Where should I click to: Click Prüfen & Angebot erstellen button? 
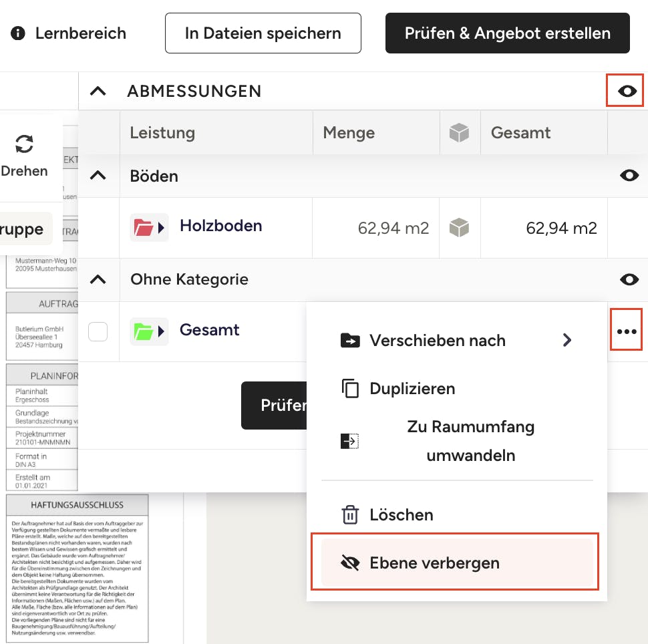tap(507, 33)
